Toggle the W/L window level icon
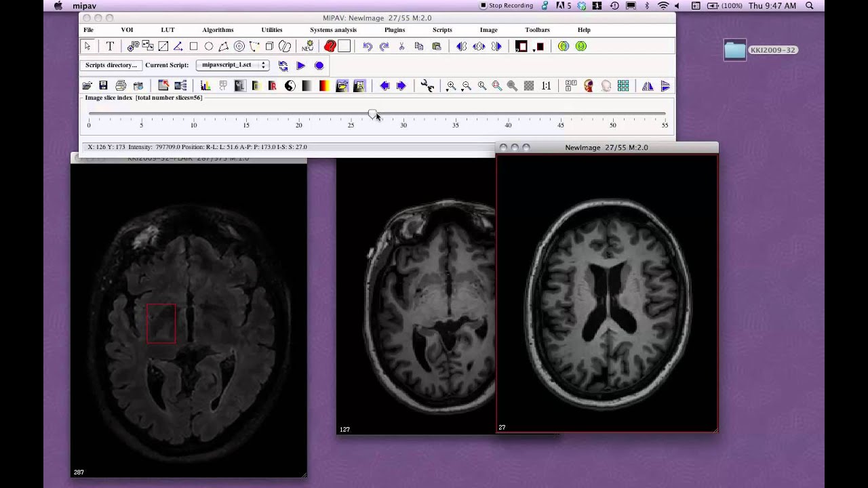The image size is (868, 488). pyautogui.click(x=239, y=85)
